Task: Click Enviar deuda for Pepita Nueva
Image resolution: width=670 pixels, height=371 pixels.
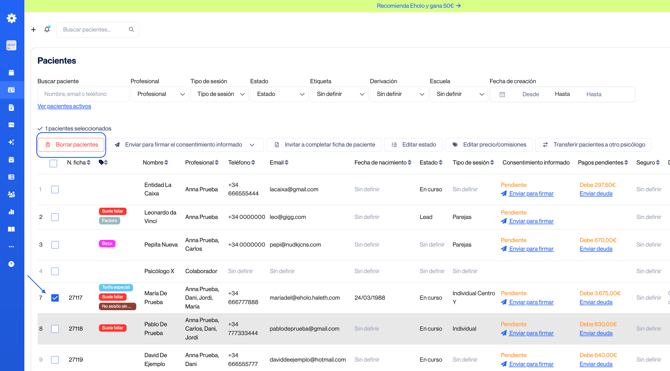Action: [596, 249]
